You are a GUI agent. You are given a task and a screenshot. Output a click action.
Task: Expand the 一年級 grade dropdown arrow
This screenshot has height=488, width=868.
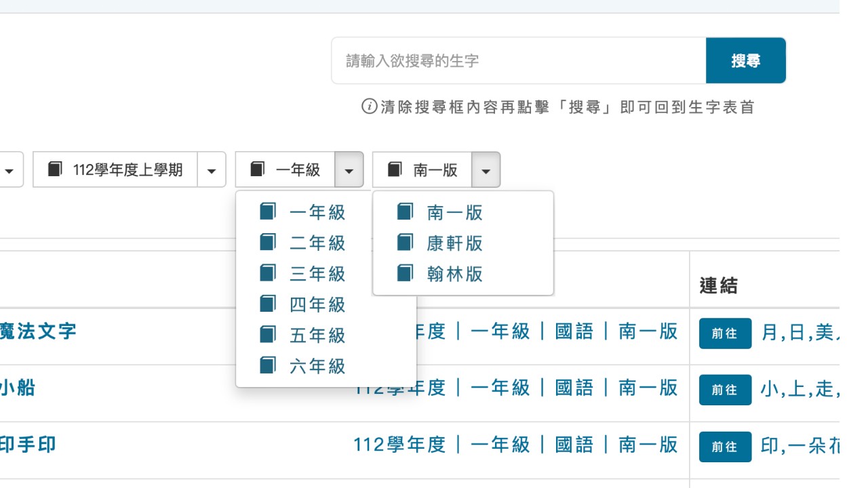[349, 169]
